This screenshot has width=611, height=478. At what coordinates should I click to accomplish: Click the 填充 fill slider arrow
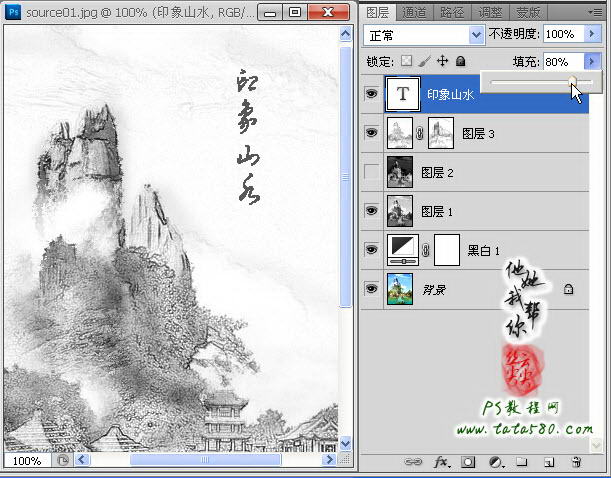(x=592, y=61)
